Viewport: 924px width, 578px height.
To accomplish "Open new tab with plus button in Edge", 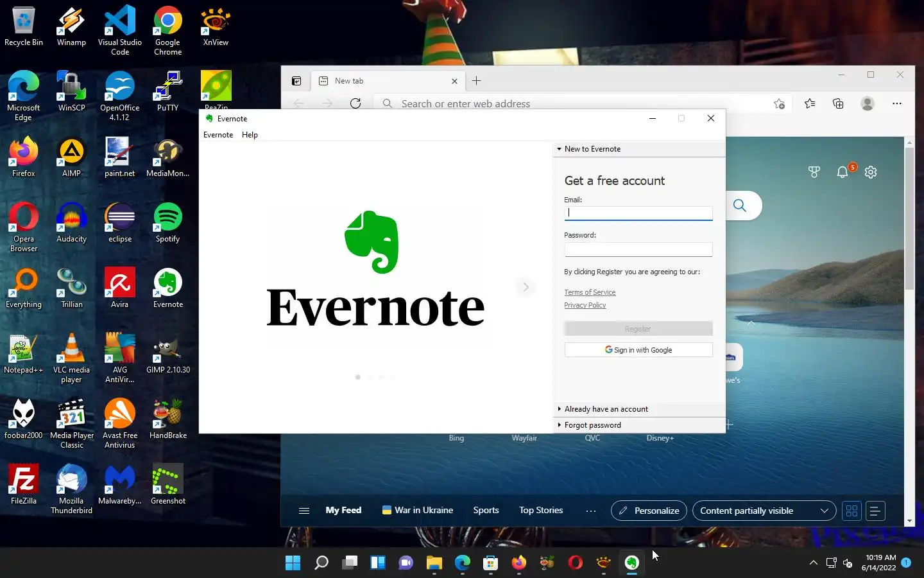I will [476, 81].
